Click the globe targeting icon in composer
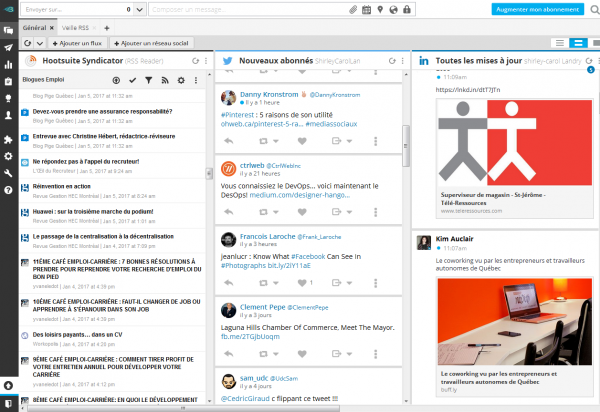The width and height of the screenshot is (600, 412). 393,10
